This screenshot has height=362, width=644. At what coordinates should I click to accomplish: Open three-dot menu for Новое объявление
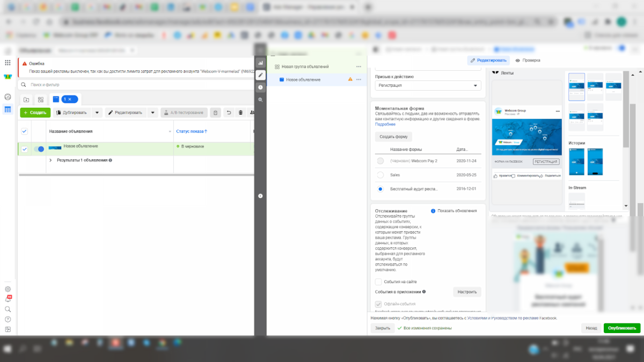pyautogui.click(x=358, y=79)
